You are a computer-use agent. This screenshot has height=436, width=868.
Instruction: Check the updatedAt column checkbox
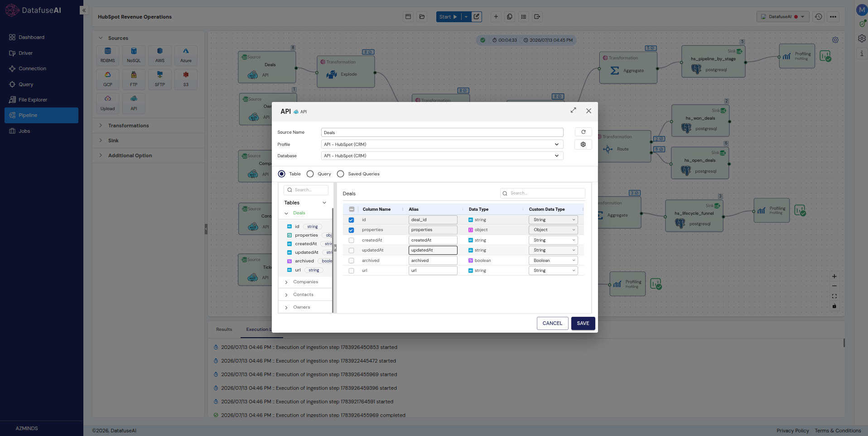(x=351, y=250)
